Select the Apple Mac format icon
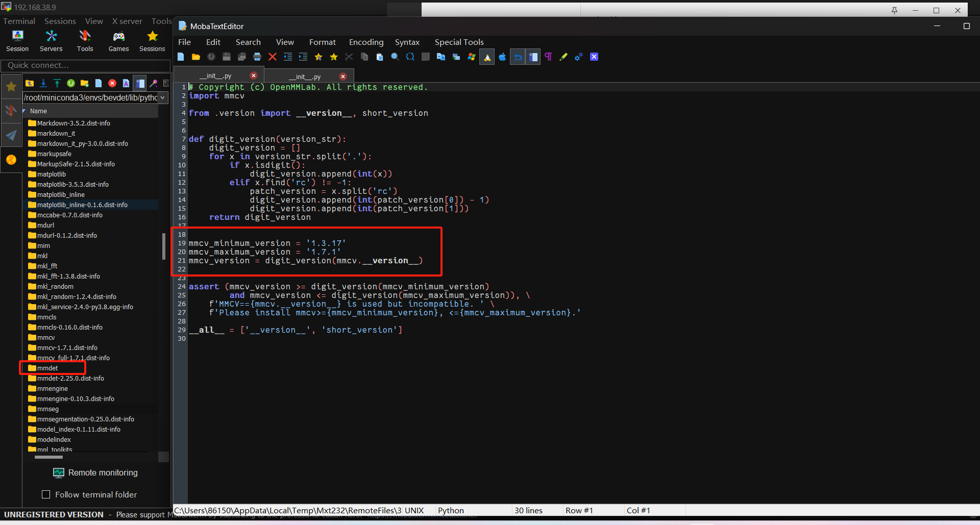The width and height of the screenshot is (980, 525). 502,57
